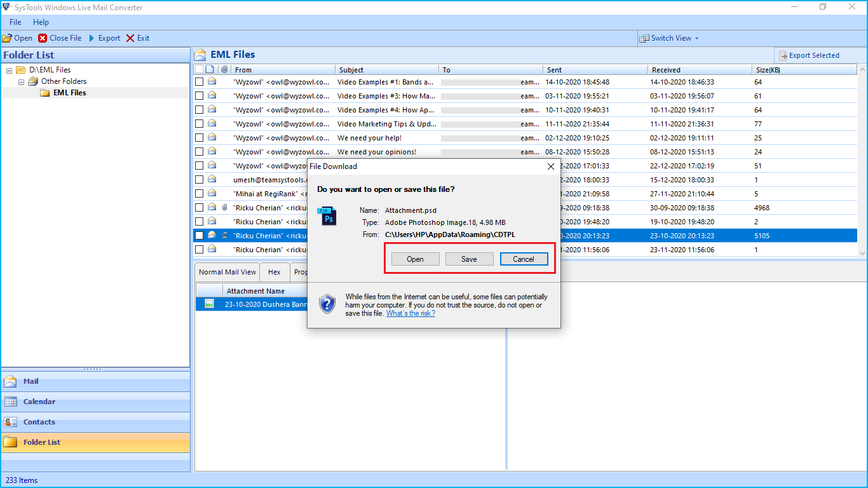The width and height of the screenshot is (868, 488).
Task: Click the image icon of the Dushera attachment
Action: pyautogui.click(x=209, y=304)
